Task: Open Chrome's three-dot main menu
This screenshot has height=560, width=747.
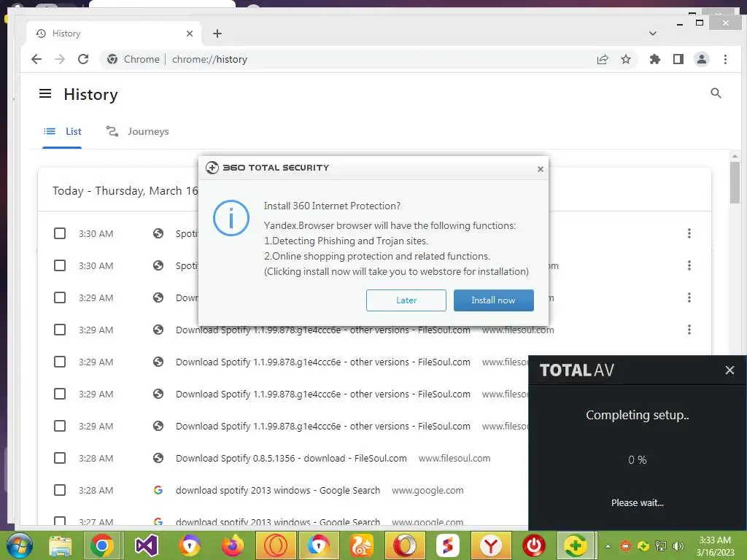Action: point(725,59)
